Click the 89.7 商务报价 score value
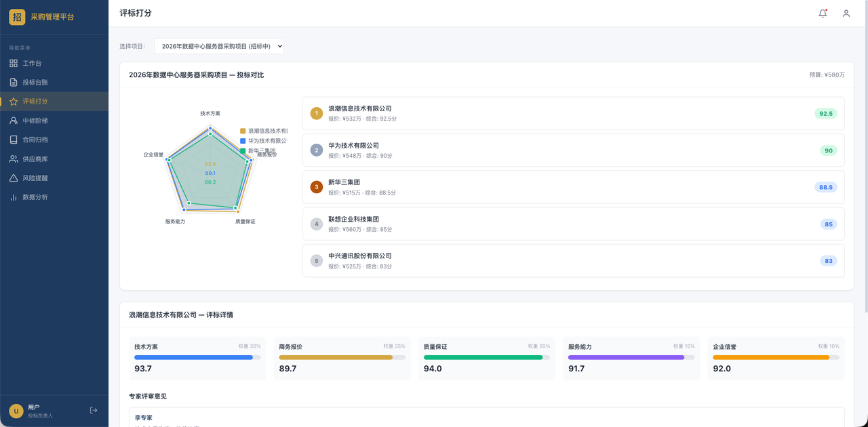The height and width of the screenshot is (427, 868). click(288, 369)
